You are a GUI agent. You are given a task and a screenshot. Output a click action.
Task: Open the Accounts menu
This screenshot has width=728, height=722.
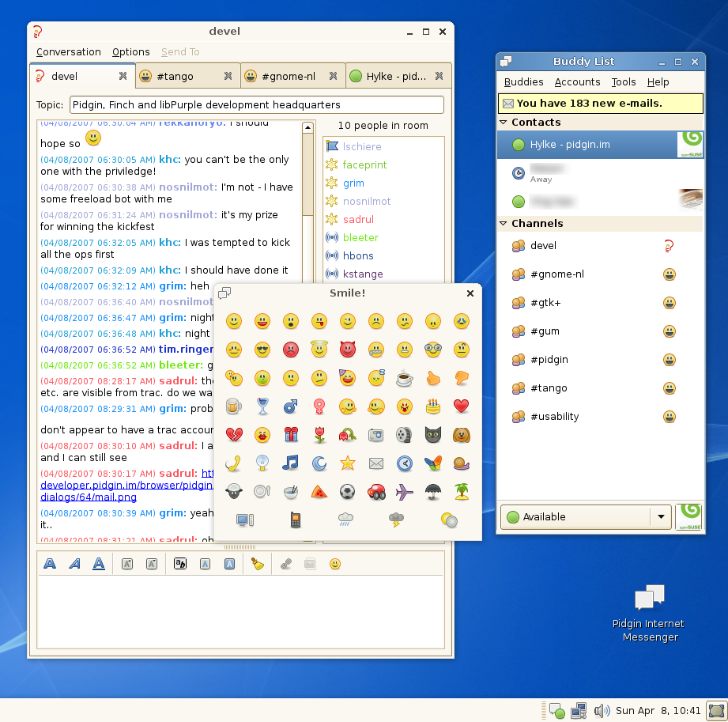click(577, 82)
